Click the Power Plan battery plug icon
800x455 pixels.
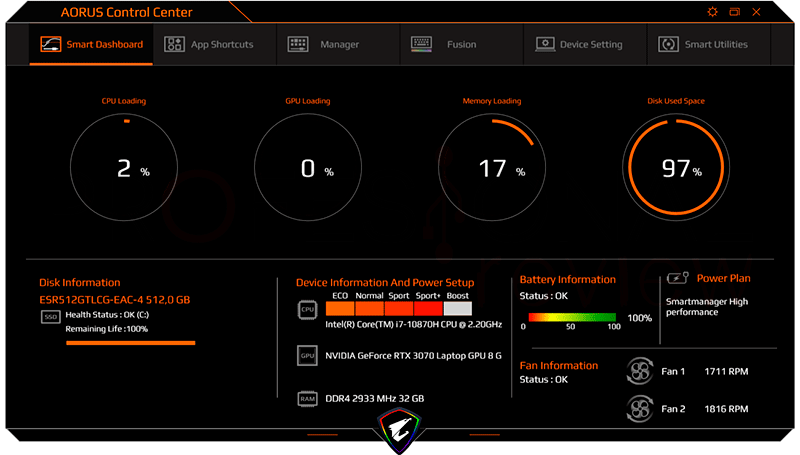pos(678,278)
